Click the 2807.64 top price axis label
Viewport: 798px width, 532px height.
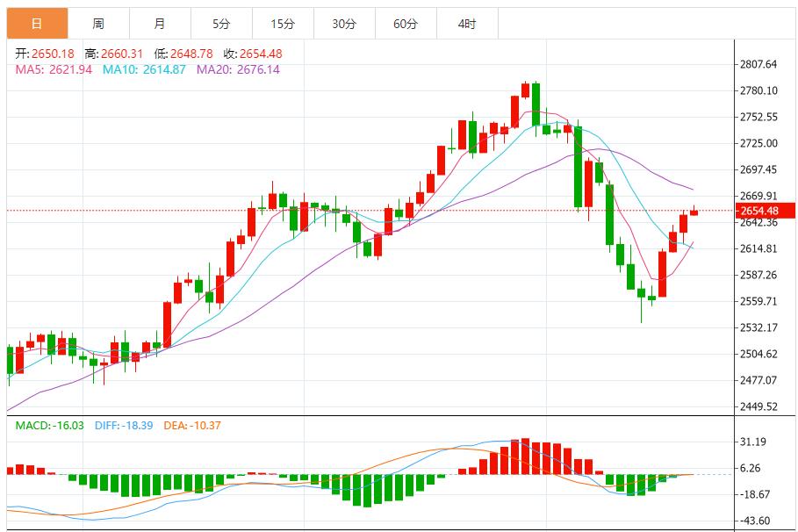[758, 64]
